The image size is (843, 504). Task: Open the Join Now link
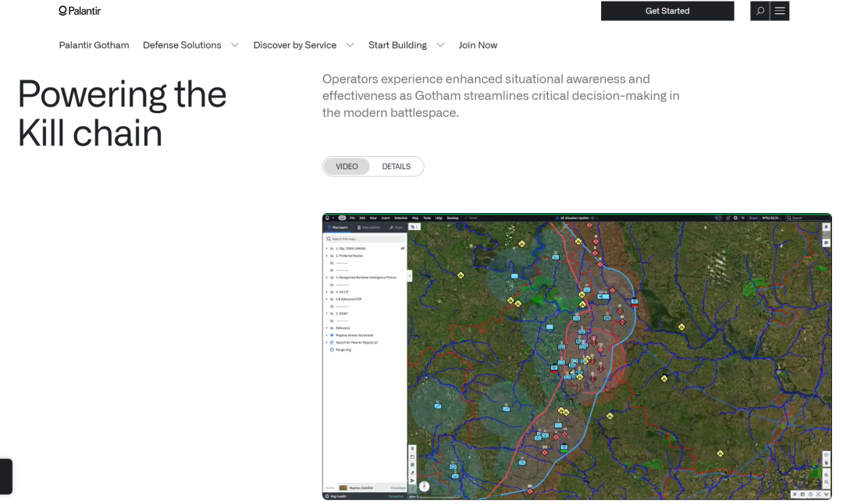tap(478, 45)
